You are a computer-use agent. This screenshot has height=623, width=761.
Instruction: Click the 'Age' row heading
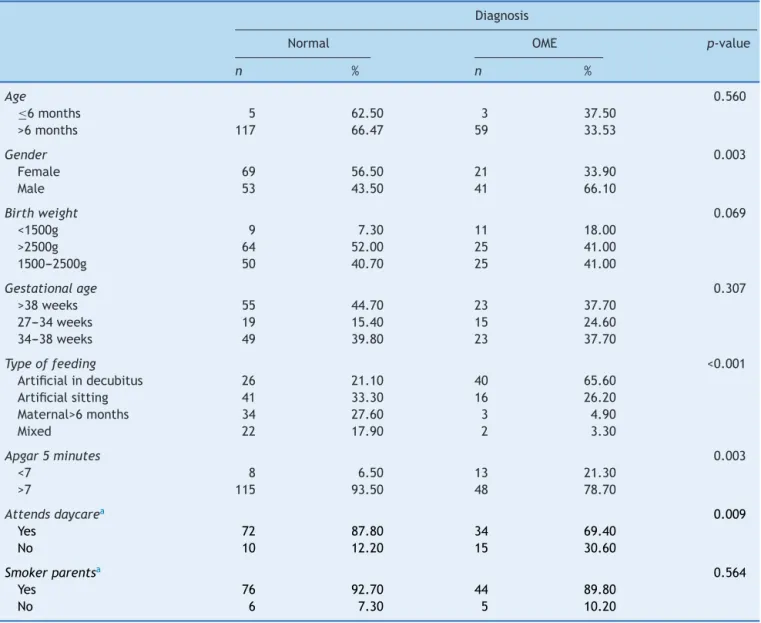tap(15, 97)
